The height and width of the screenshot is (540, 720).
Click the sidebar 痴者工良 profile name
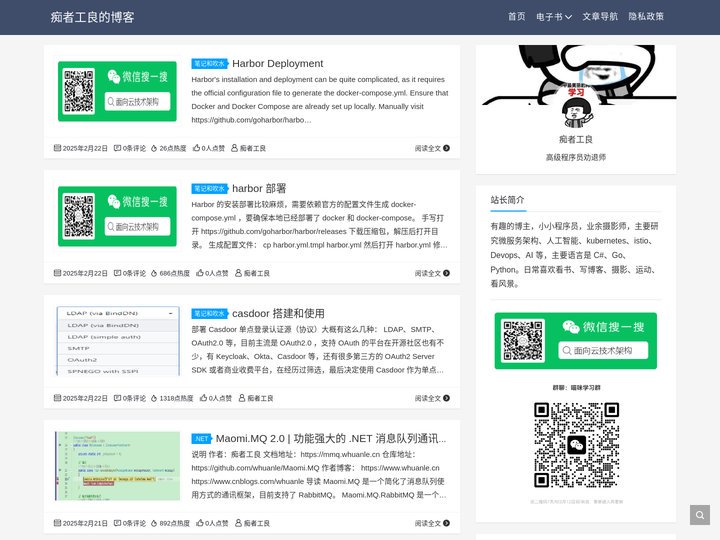click(576, 139)
